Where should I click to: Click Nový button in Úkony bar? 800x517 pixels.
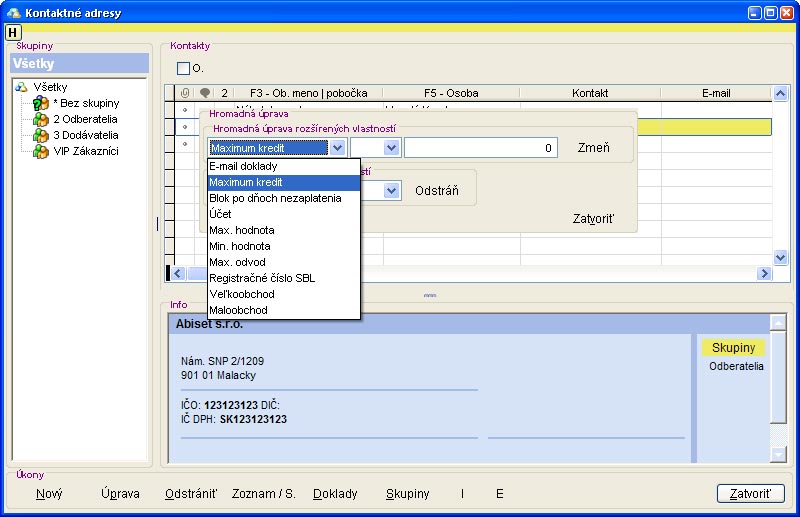pos(49,494)
